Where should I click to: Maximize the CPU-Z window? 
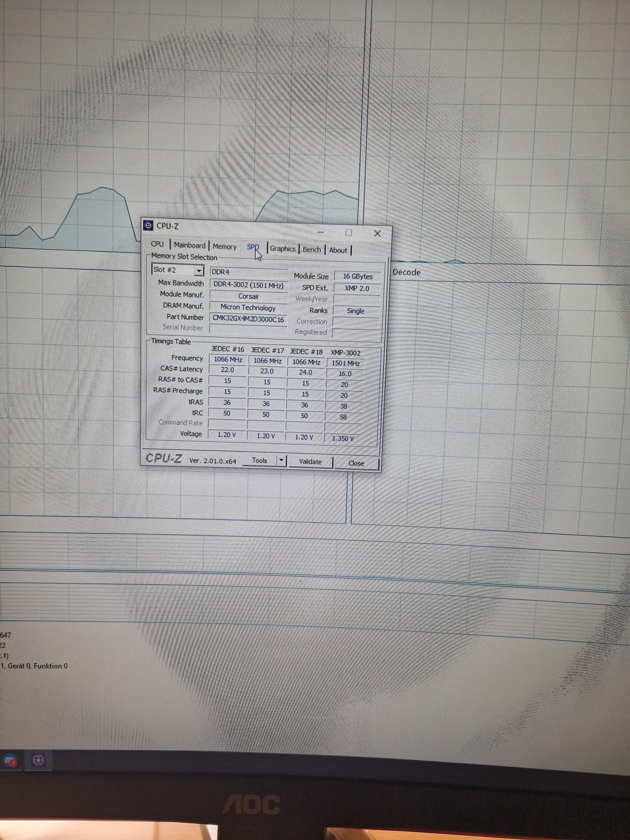tap(349, 232)
